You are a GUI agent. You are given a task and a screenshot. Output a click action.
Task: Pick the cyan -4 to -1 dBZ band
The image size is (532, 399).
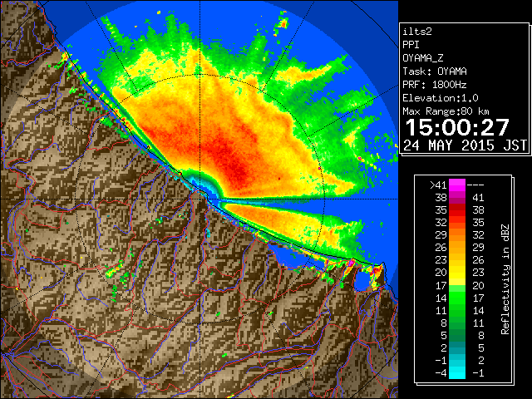tap(457, 372)
